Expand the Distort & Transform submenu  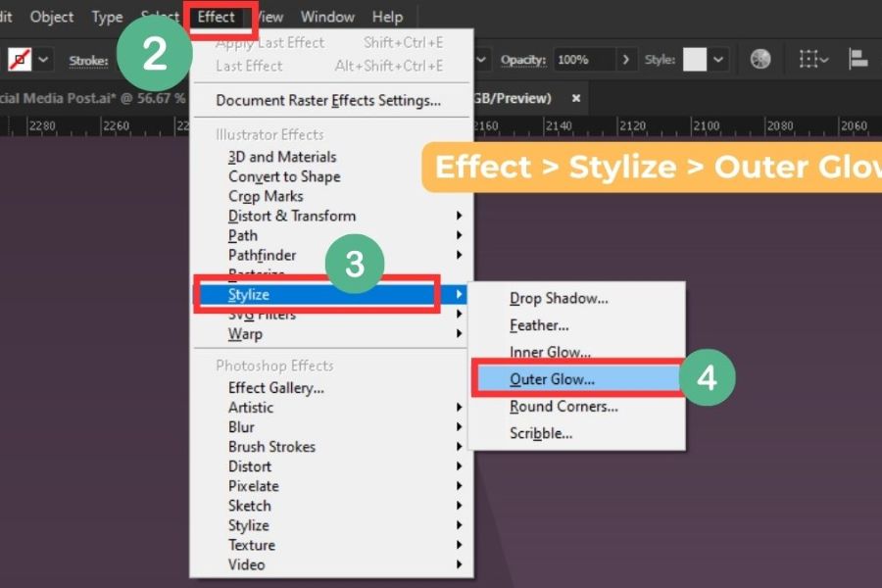tap(292, 216)
